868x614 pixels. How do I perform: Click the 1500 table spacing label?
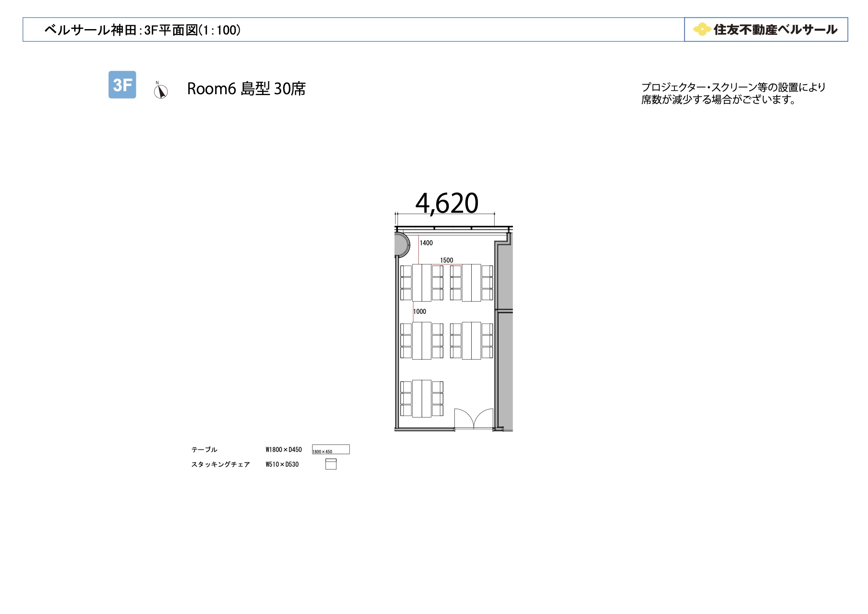(447, 260)
